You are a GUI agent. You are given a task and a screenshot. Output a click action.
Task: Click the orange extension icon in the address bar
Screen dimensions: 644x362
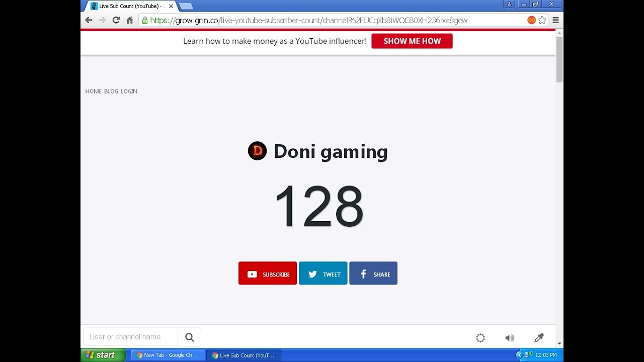531,20
